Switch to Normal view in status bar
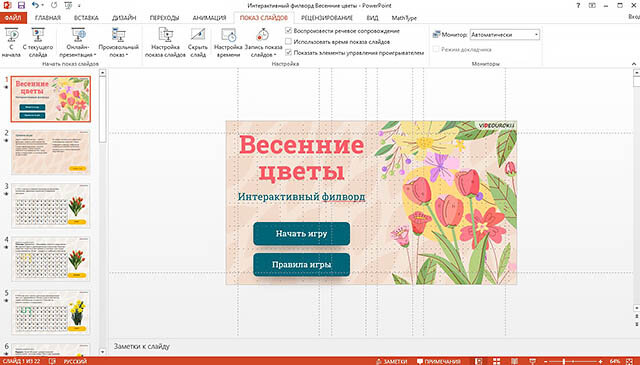Viewport: 640px width, 365px height. [x=478, y=361]
